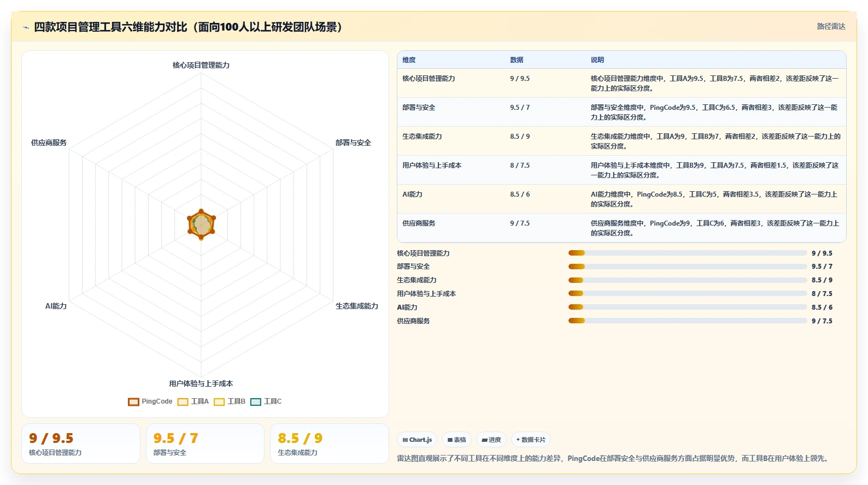Toggle the PingCode legend item
868x485 pixels.
[150, 401]
